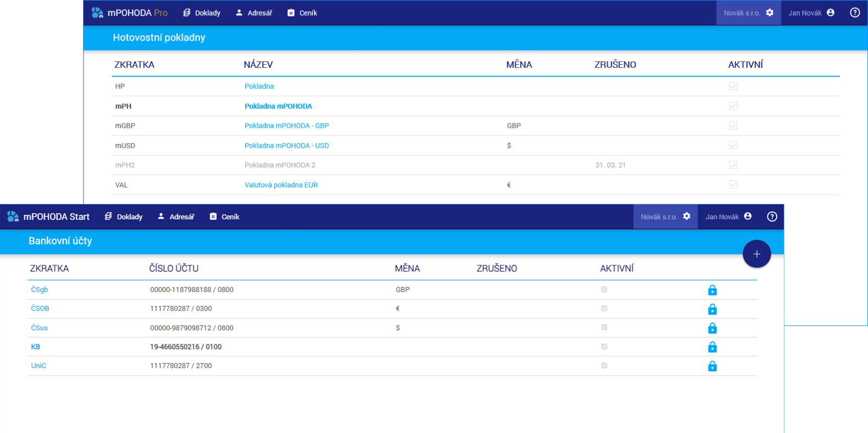Open Novák s.r.o. company settings in mPOHODA Pro
Screen dimensions: 868x433
pyautogui.click(x=748, y=13)
